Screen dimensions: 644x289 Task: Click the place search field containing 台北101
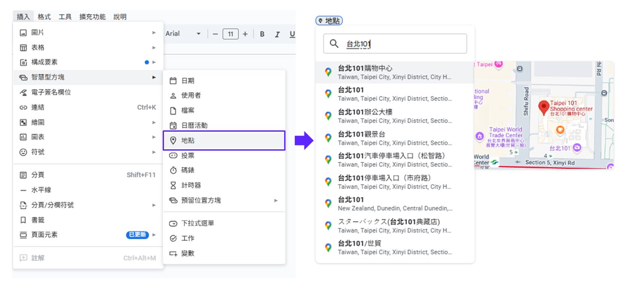[x=395, y=44]
